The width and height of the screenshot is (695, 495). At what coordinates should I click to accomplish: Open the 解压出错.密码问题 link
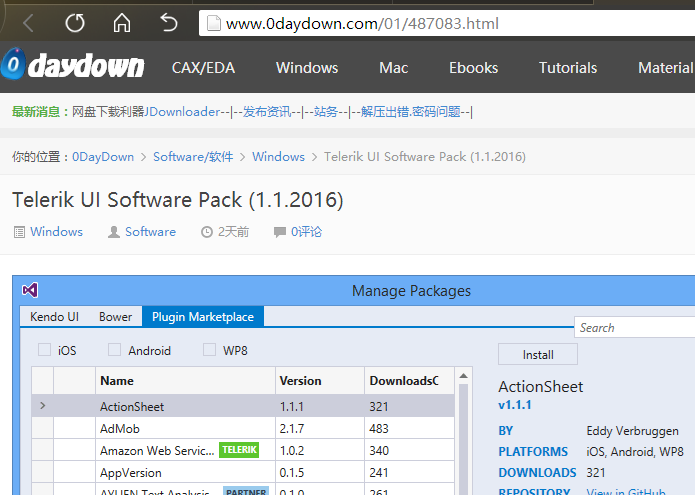click(410, 112)
